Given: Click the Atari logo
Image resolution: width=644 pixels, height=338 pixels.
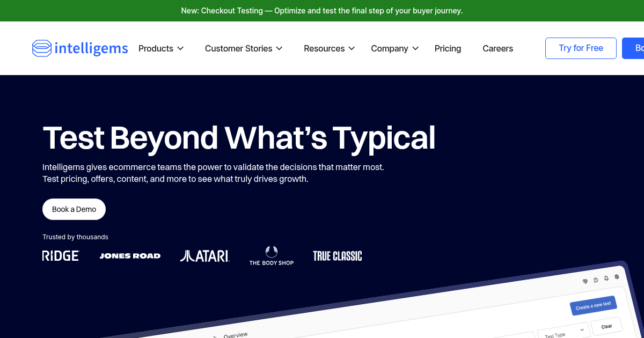Looking at the screenshot, I should (205, 256).
